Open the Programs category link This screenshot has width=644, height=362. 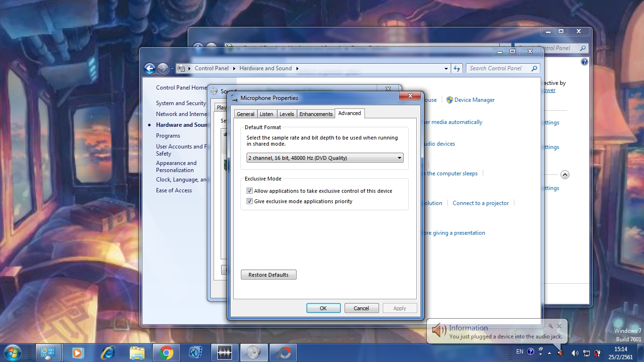tap(168, 136)
